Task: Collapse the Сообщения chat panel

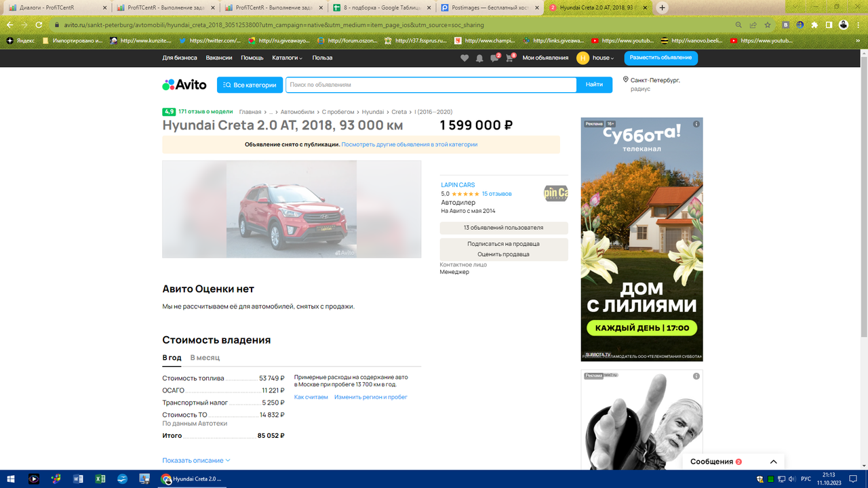Action: tap(773, 461)
